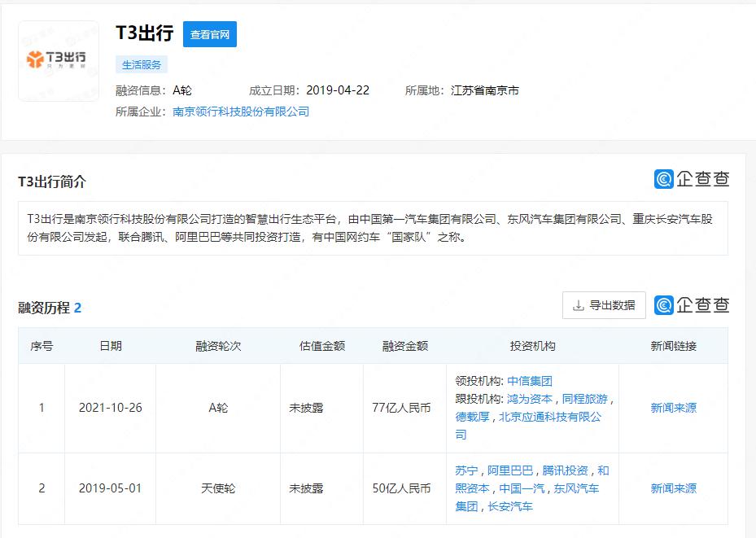
Task: Click the T3出行 company logo thumbnail
Action: 59,61
